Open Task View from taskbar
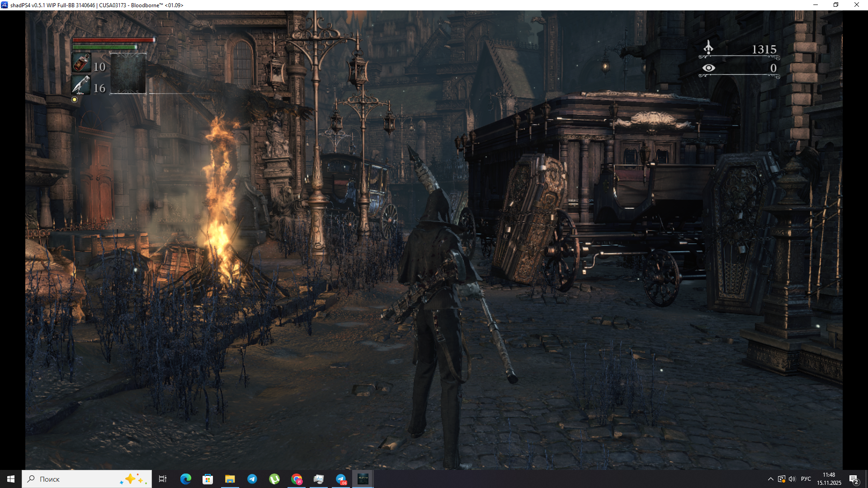 [163, 479]
